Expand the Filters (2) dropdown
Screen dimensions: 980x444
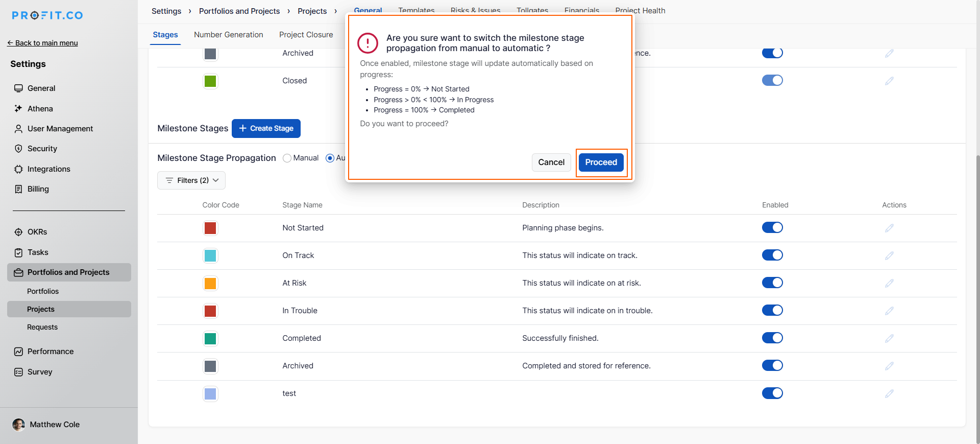[x=191, y=180]
